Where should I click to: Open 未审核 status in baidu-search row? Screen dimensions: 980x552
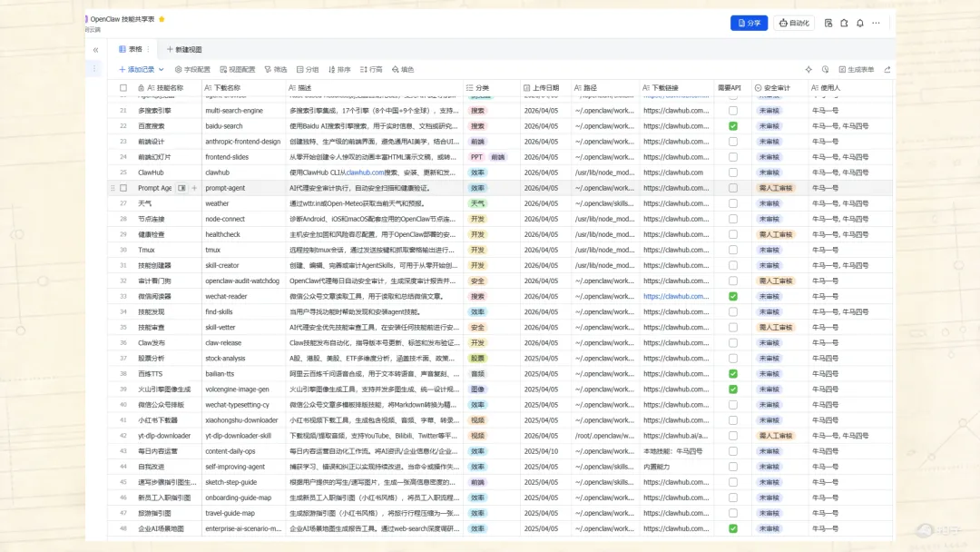tap(769, 125)
